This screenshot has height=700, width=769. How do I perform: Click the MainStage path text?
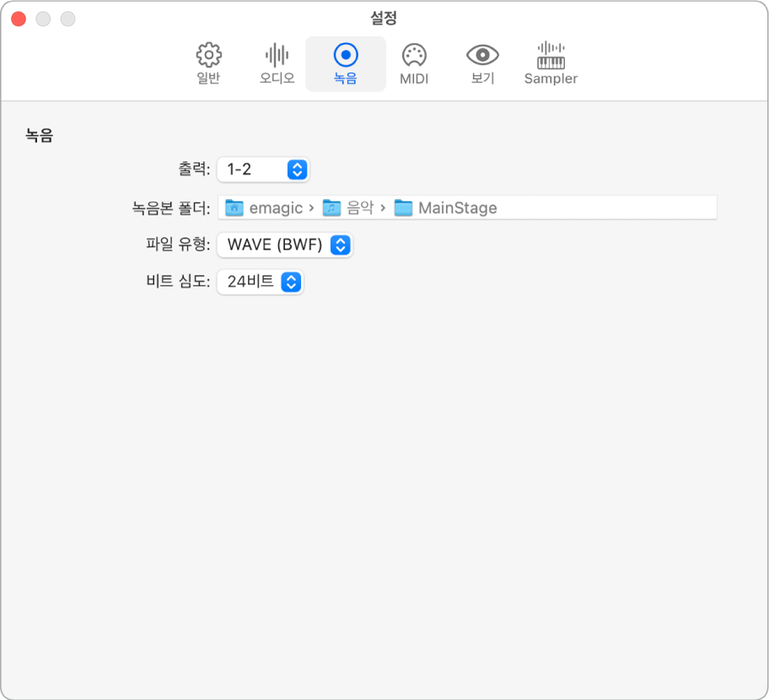coord(458,208)
